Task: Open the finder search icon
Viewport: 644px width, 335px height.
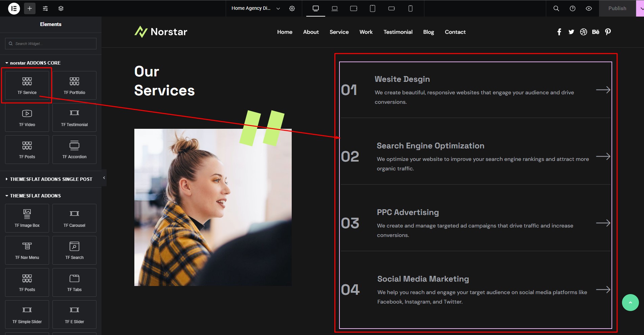Action: tap(556, 8)
